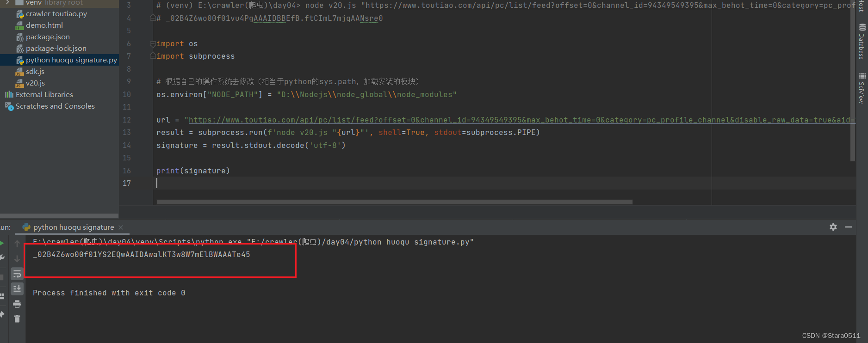Click the Scratches and Consoles icon

tap(9, 106)
